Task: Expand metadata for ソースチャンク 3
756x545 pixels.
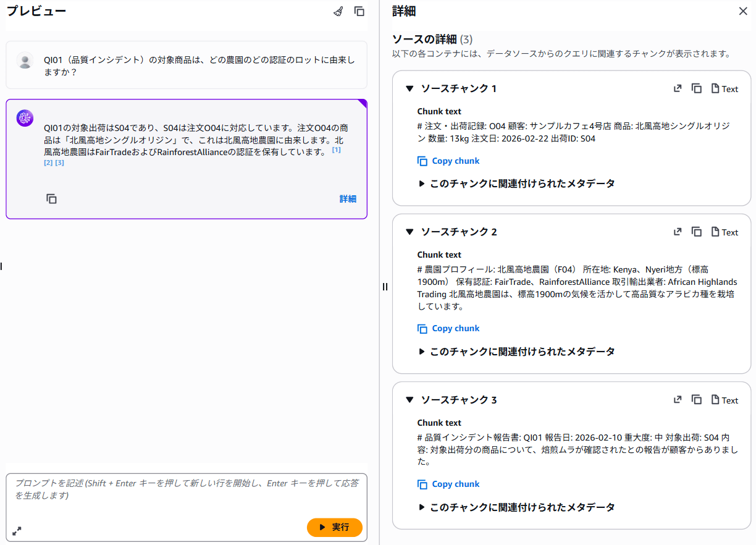Action: click(x=517, y=507)
